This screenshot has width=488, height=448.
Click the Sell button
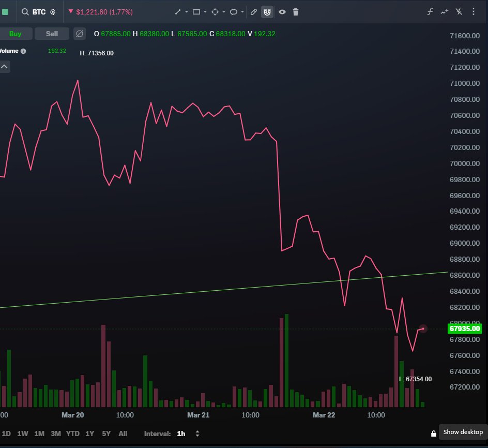pos(52,34)
